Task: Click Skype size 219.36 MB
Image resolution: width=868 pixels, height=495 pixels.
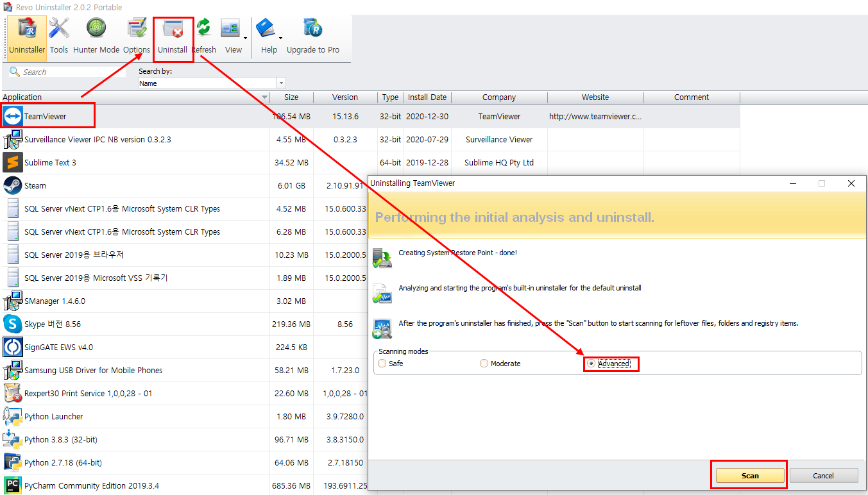Action: pyautogui.click(x=291, y=324)
